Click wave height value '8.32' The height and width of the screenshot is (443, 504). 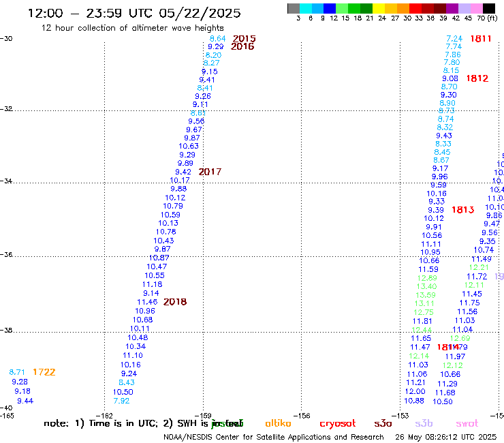445,127
